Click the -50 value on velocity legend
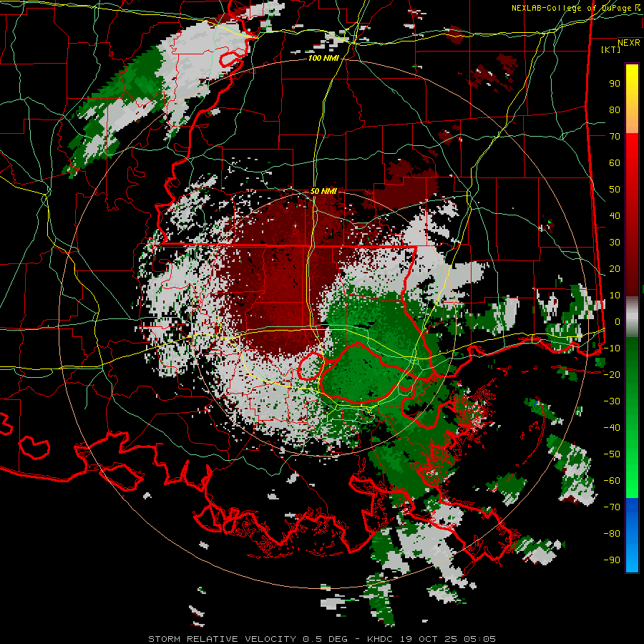Image resolution: width=644 pixels, height=644 pixels. 612,454
